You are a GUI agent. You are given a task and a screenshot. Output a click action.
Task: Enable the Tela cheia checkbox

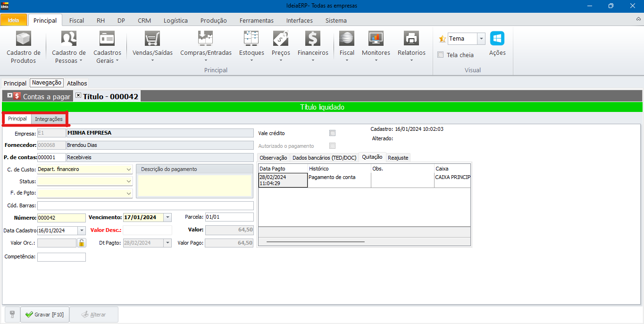tap(441, 55)
